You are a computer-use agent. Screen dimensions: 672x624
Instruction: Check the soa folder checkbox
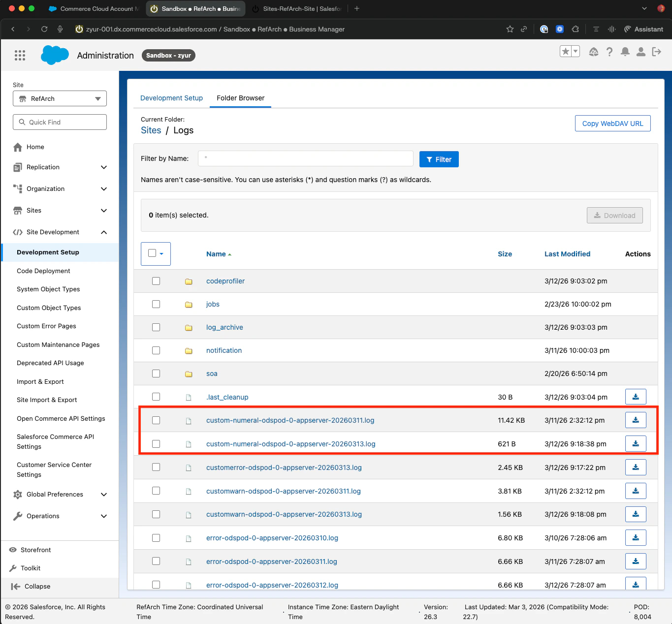(x=156, y=374)
